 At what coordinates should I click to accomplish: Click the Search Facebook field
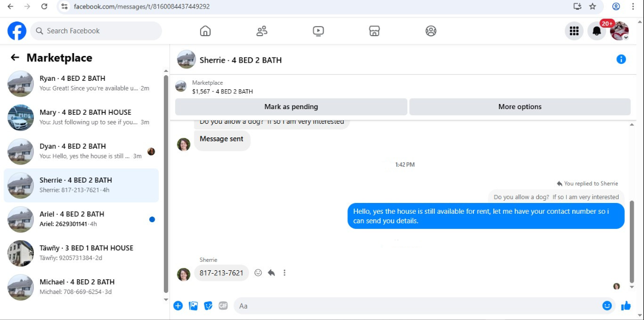[96, 31]
